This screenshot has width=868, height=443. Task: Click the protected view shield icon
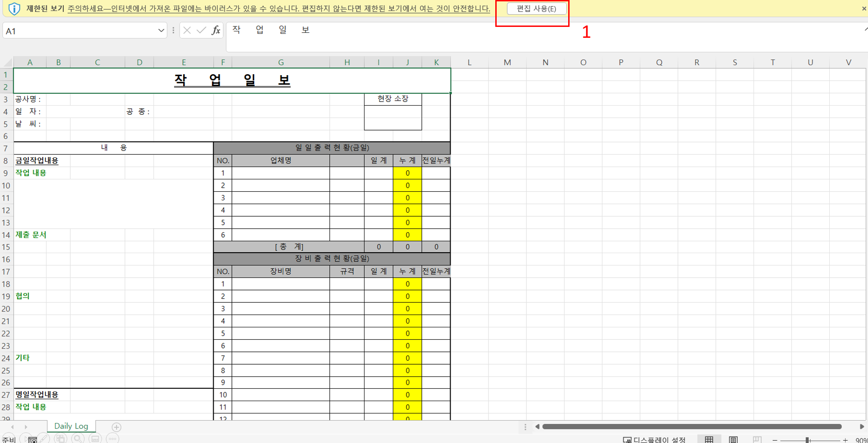pyautogui.click(x=14, y=9)
